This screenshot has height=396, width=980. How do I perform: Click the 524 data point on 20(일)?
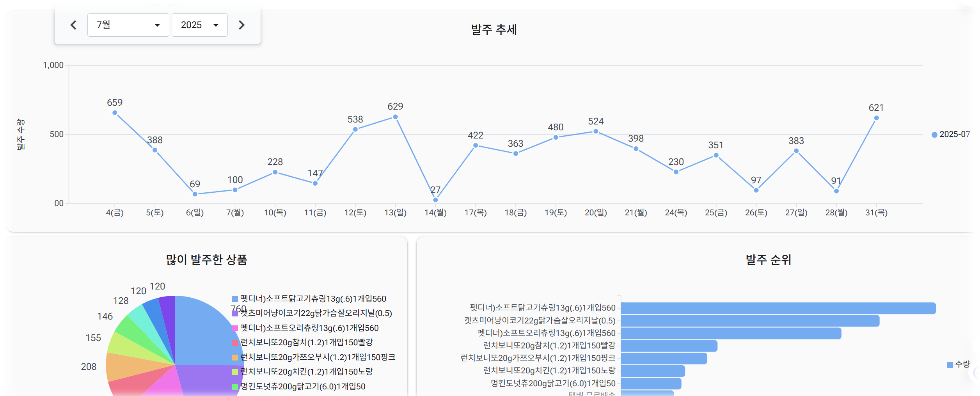596,131
